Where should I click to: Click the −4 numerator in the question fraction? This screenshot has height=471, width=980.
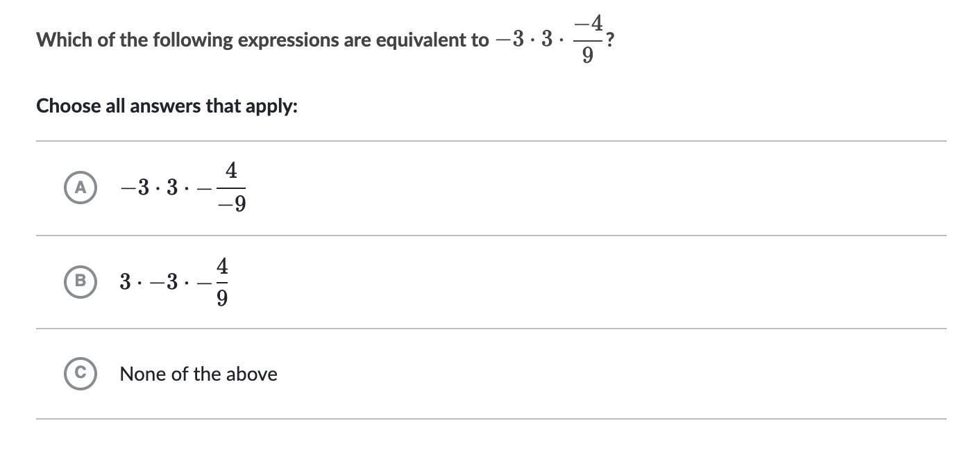pyautogui.click(x=588, y=23)
